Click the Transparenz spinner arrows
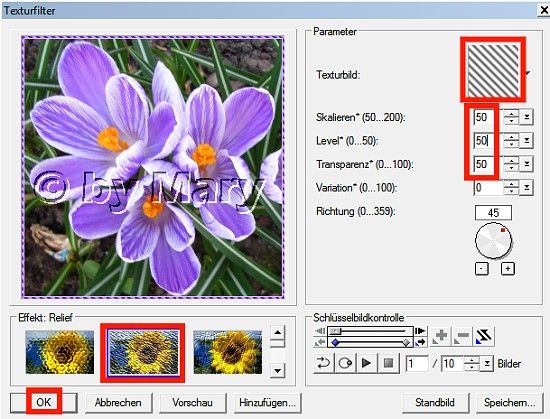The width and height of the screenshot is (550, 419). [511, 164]
